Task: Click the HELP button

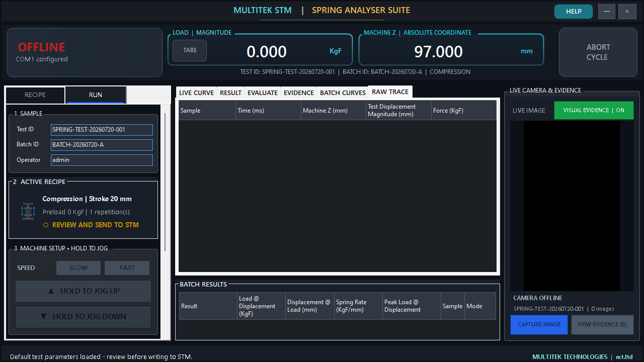Action: (574, 11)
